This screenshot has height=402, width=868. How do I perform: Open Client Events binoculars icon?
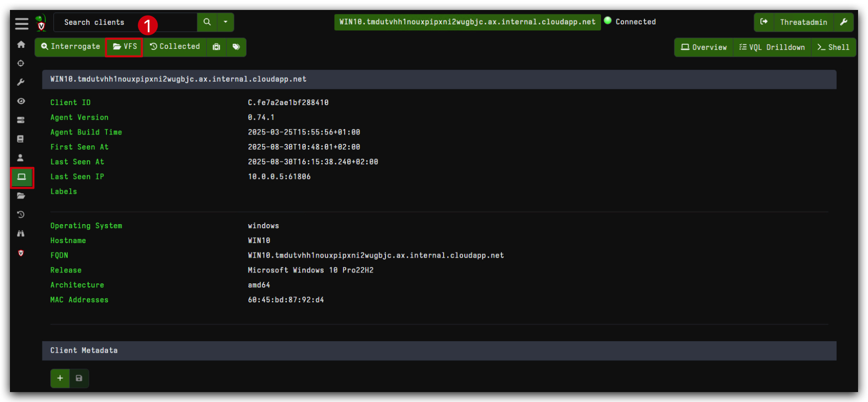(21, 234)
